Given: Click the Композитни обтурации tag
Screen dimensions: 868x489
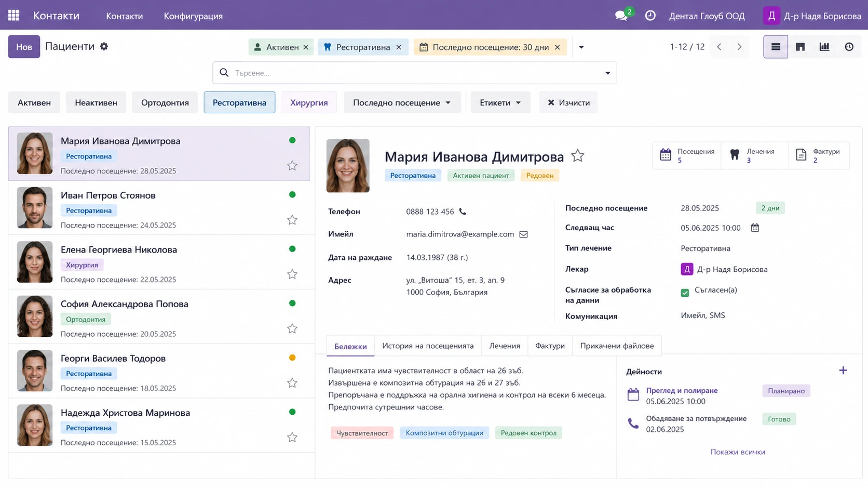Looking at the screenshot, I should click(444, 433).
